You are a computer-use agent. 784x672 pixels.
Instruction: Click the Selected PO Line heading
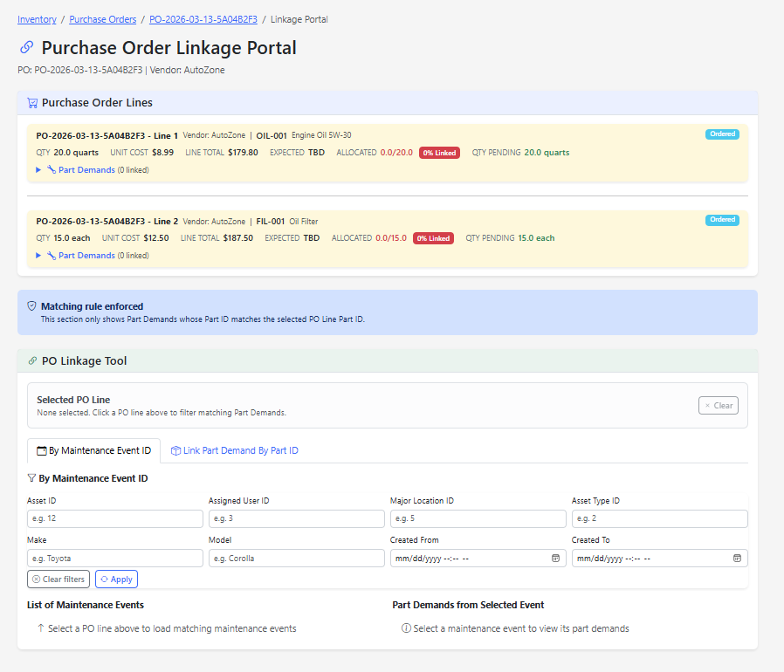tap(73, 400)
